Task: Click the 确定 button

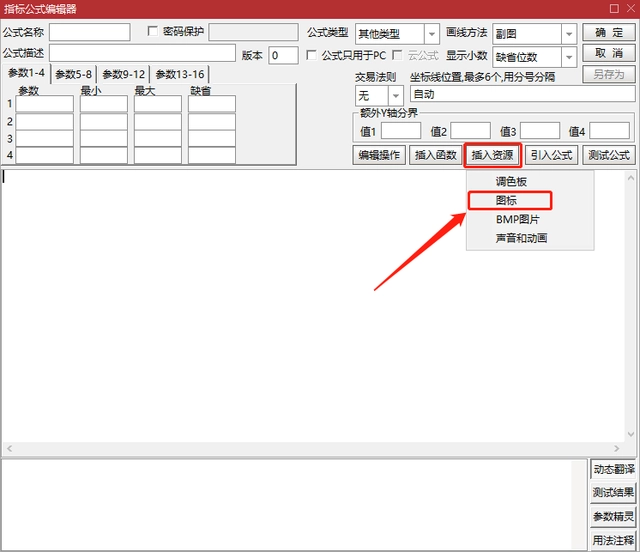Action: tap(609, 32)
